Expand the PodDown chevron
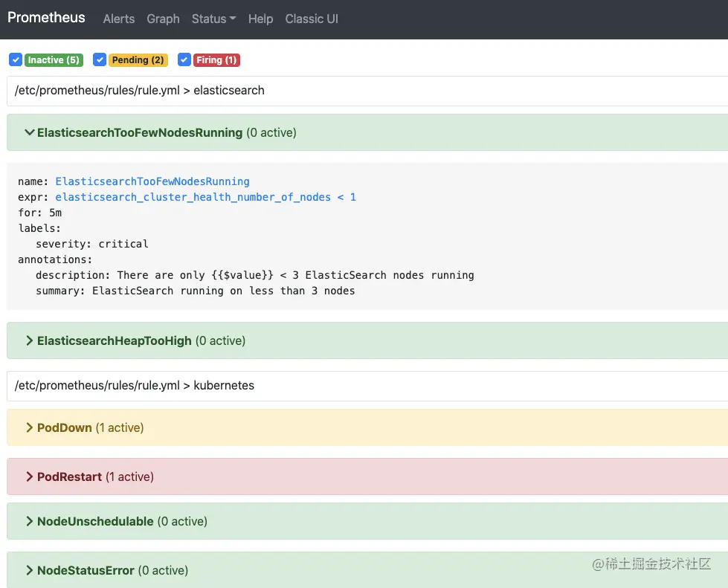This screenshot has height=588, width=728. pyautogui.click(x=29, y=427)
